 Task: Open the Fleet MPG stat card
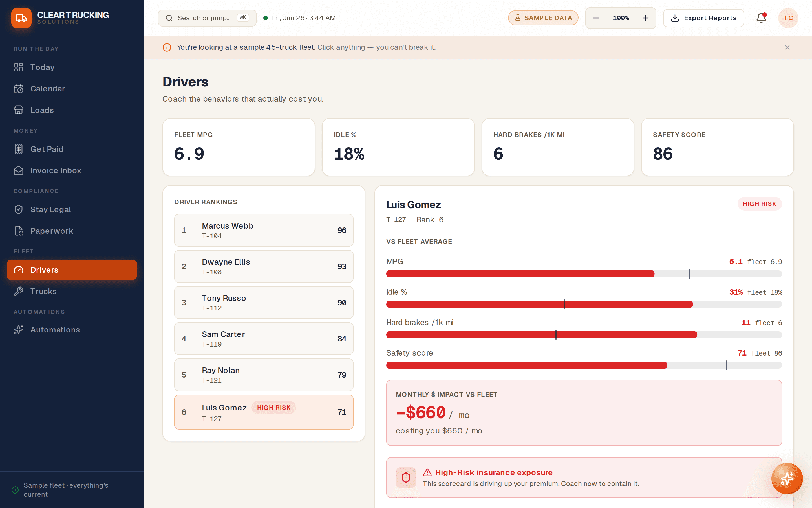click(x=239, y=147)
